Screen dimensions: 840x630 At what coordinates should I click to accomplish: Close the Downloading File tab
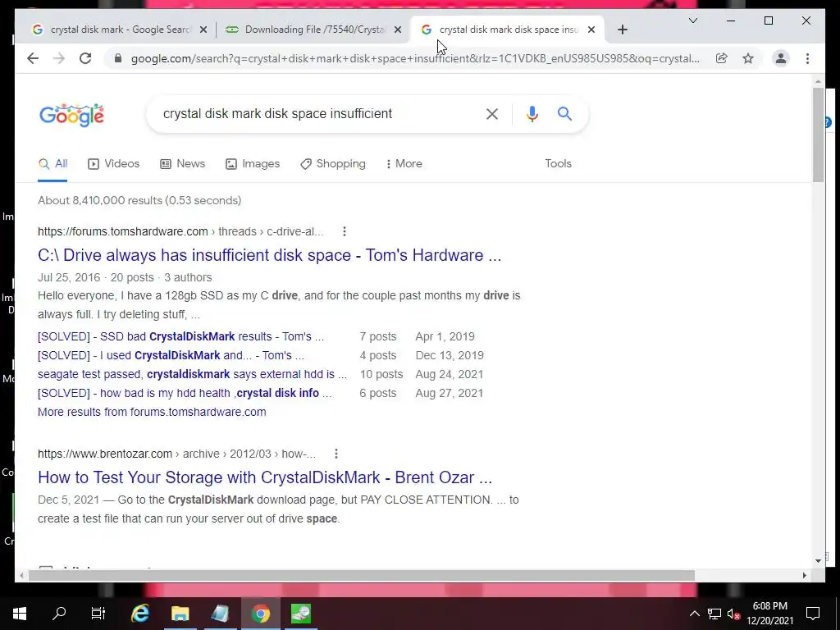coord(398,30)
